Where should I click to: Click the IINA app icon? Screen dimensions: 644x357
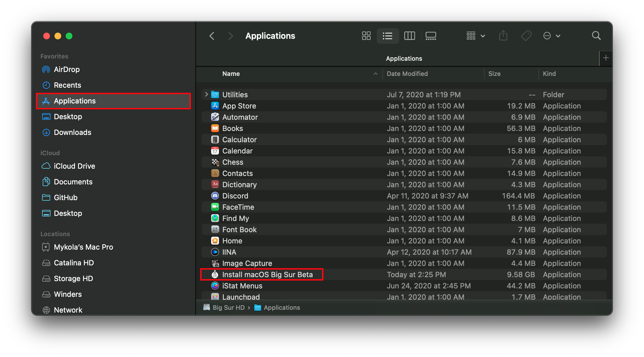tap(215, 252)
